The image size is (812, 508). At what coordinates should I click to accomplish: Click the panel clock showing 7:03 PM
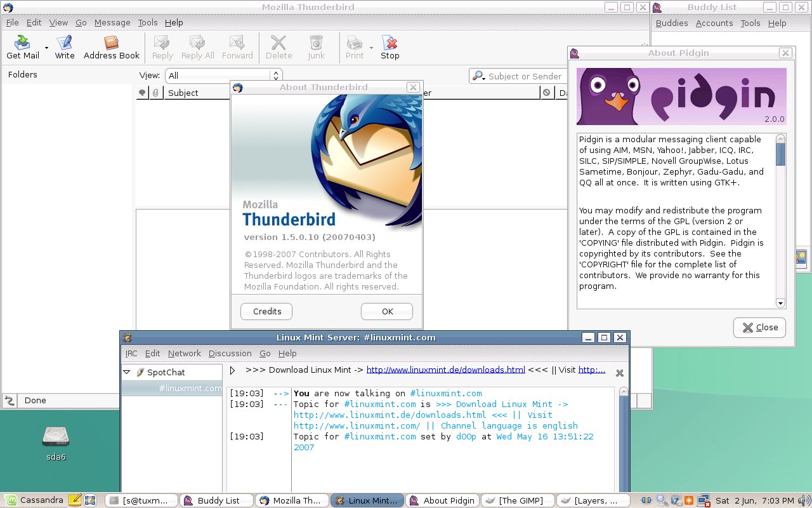point(754,500)
